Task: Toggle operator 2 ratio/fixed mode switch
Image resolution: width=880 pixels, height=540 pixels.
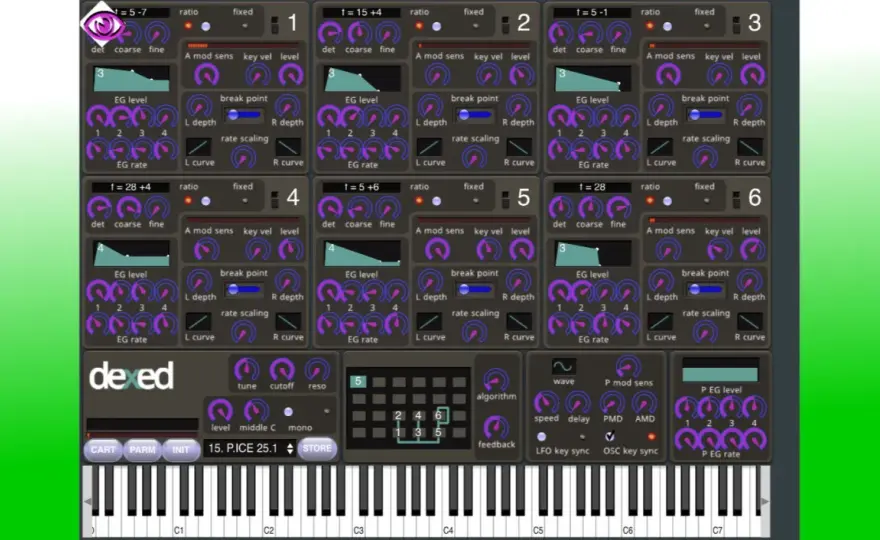Action: (436, 26)
